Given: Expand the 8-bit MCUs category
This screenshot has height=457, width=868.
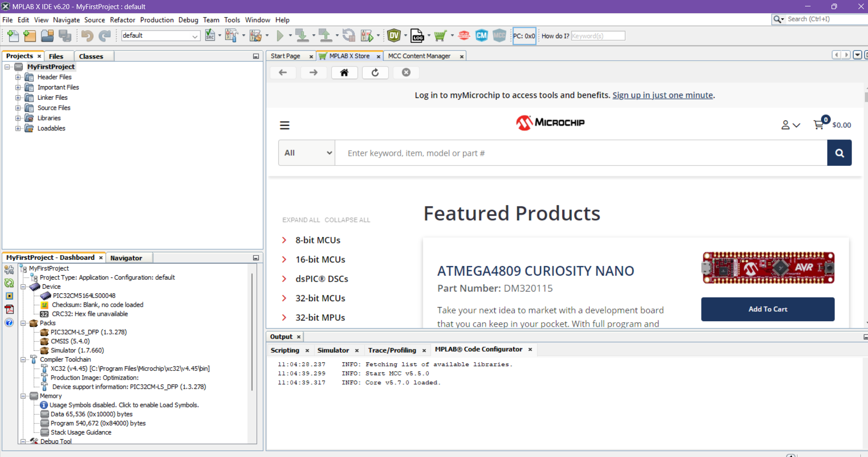Looking at the screenshot, I should click(x=284, y=240).
